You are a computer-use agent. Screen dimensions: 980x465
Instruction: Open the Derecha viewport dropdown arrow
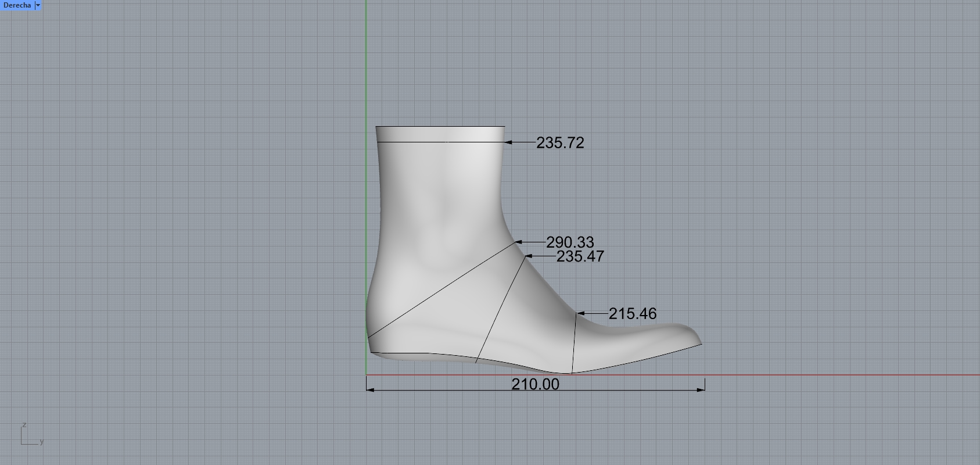[38, 5]
